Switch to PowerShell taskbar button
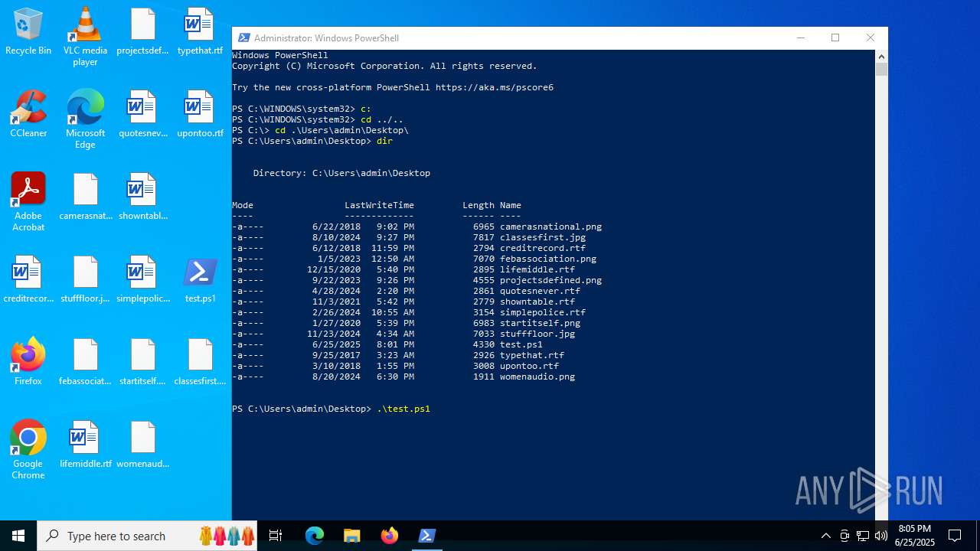The width and height of the screenshot is (980, 551). coord(427,536)
